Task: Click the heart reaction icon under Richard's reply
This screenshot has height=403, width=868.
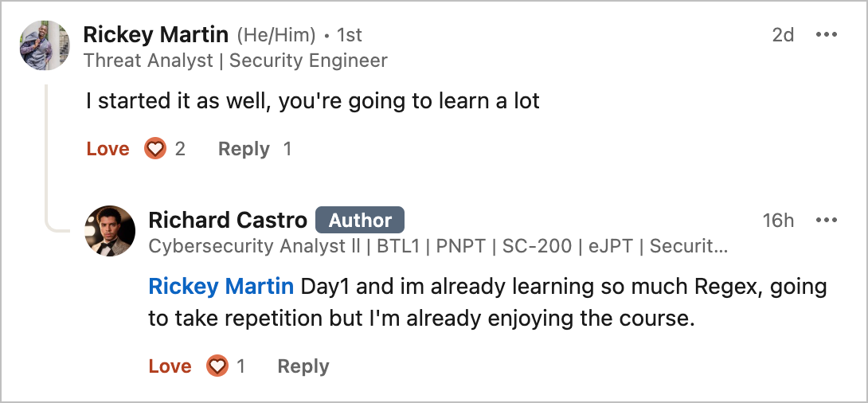Action: click(217, 366)
